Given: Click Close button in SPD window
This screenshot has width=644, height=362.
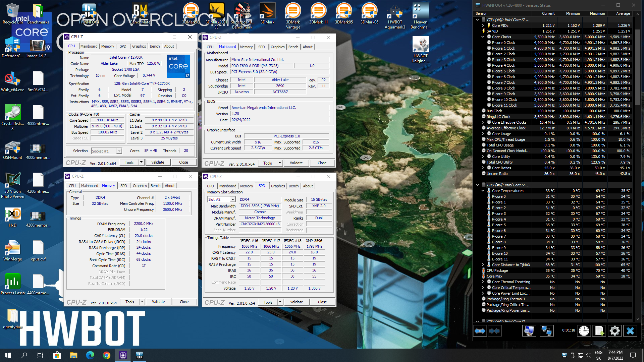Looking at the screenshot, I should [322, 302].
